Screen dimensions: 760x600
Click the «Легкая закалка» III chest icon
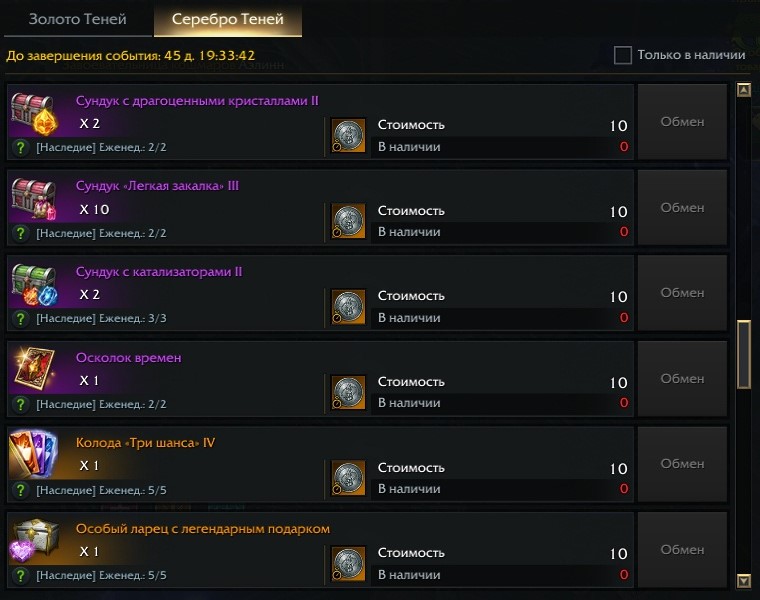[36, 196]
